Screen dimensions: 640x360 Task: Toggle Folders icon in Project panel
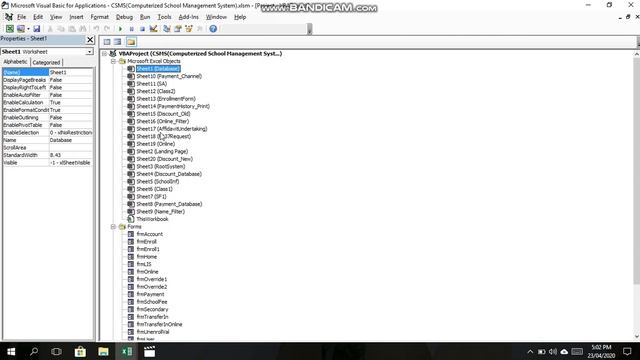pos(131,42)
